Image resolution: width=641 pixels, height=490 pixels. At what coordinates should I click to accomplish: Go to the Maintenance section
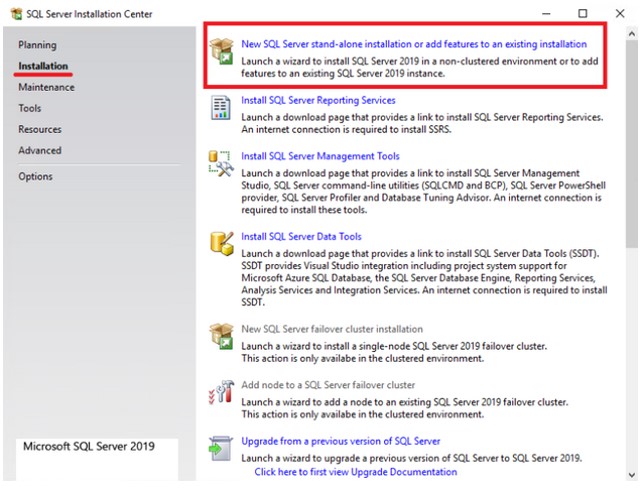pos(46,87)
